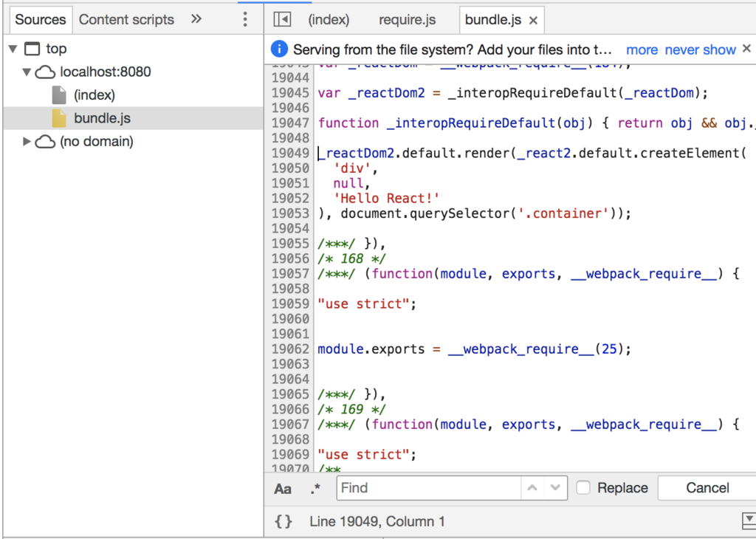Dismiss the file system infobar
The height and width of the screenshot is (539, 756).
coord(746,48)
